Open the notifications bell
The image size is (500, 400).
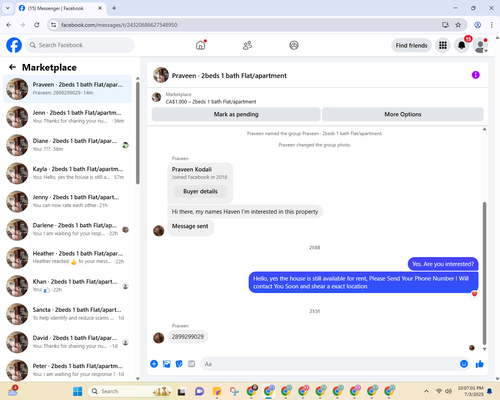click(462, 45)
